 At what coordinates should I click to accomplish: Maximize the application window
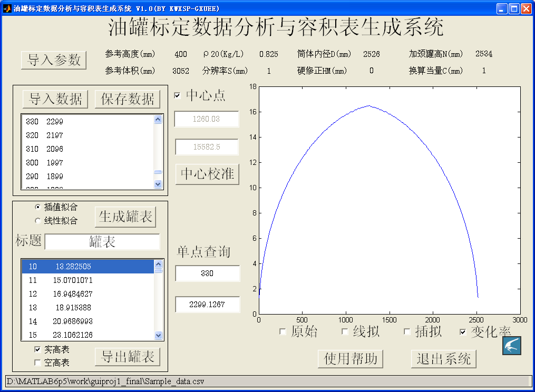pos(513,8)
